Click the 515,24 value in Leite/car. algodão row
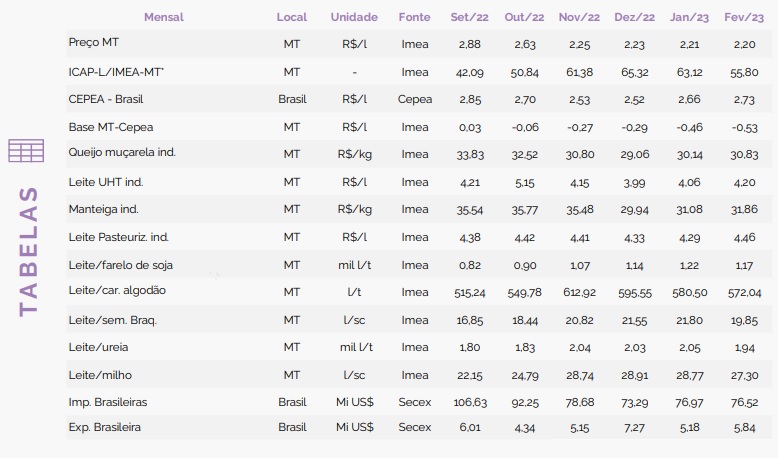This screenshot has height=458, width=778. [470, 293]
